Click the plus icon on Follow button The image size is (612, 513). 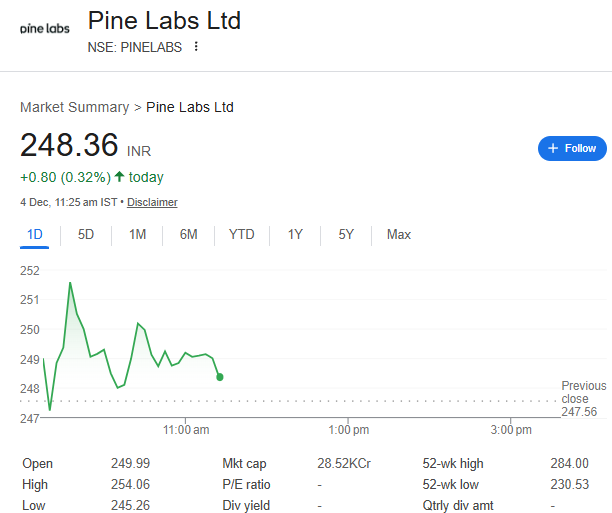point(553,148)
